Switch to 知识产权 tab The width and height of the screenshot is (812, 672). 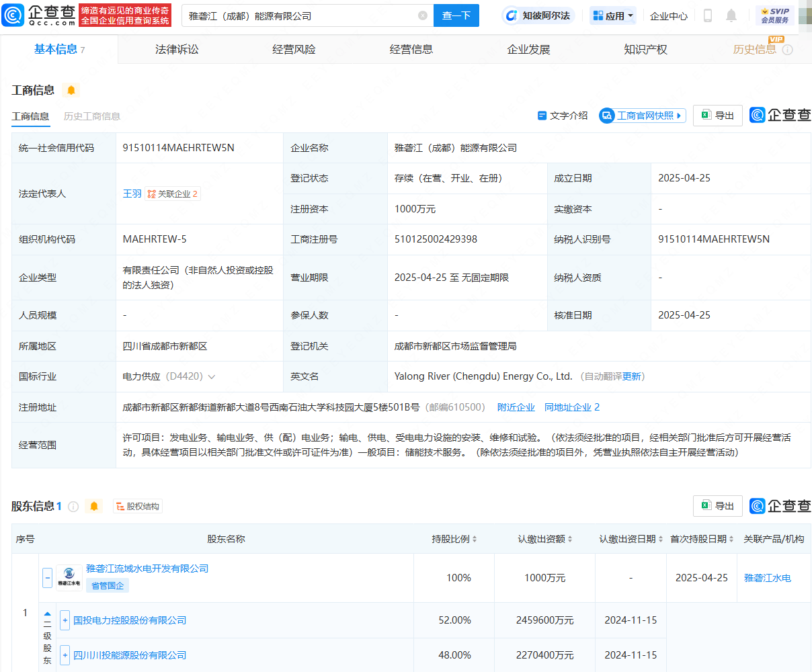tap(645, 49)
